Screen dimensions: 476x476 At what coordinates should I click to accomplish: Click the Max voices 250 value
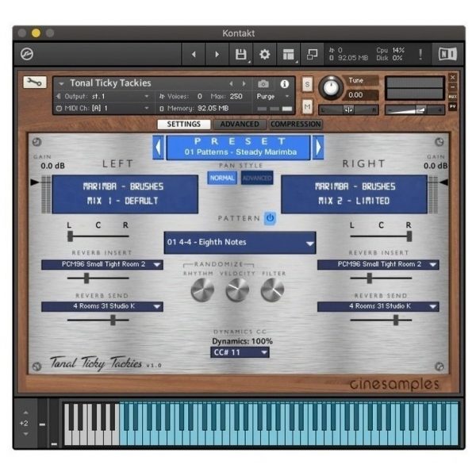click(236, 96)
